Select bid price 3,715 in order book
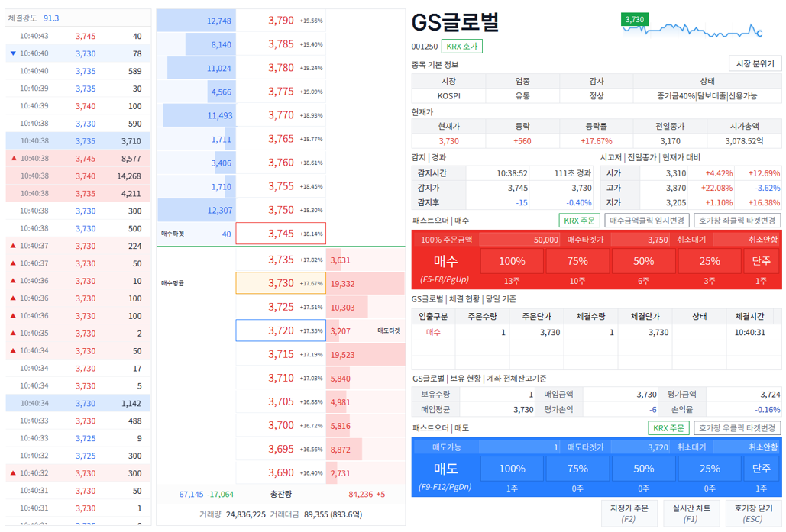Screen dimensions: 786x532 coord(281,354)
